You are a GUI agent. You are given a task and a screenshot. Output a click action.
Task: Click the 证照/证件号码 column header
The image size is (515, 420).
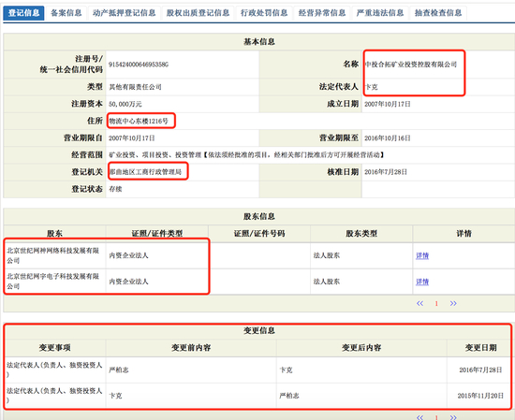pos(259,234)
